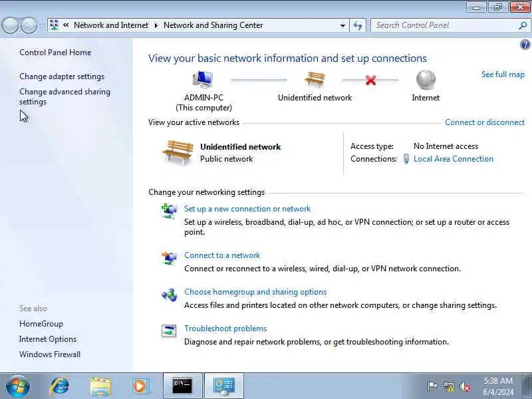
Task: Open Windows Explorer folder on taskbar
Action: [x=100, y=386]
